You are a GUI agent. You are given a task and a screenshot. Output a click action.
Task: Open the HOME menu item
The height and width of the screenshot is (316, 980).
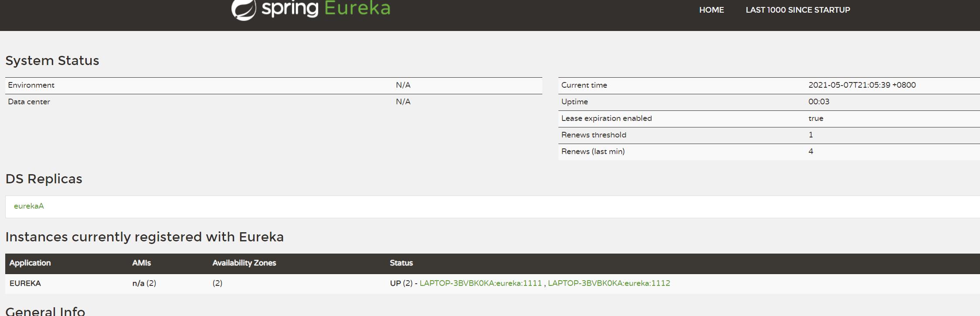pos(711,10)
